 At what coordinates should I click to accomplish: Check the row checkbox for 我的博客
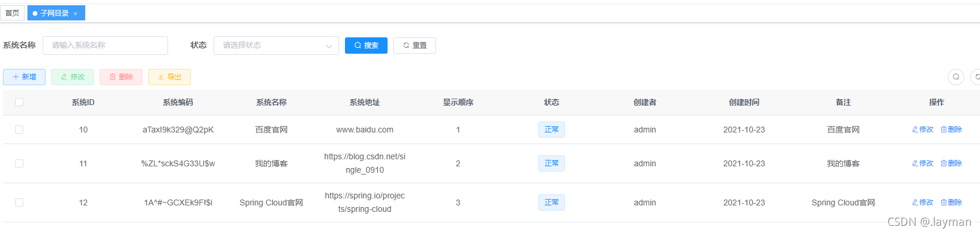point(19,163)
